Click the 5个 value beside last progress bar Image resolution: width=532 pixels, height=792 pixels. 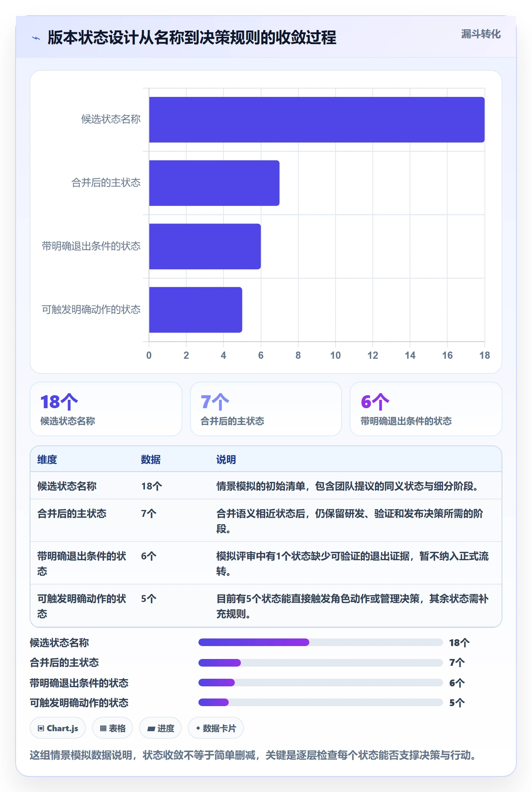(x=457, y=703)
